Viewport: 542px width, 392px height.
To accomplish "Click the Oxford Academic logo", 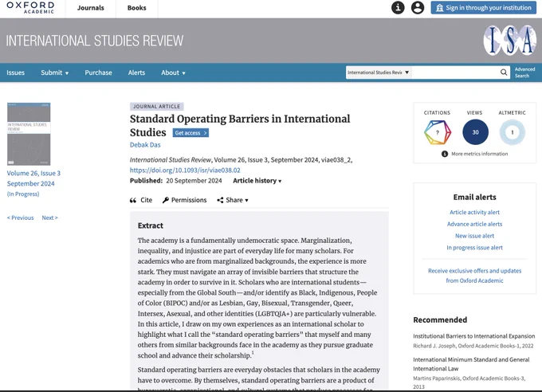I will coord(30,8).
